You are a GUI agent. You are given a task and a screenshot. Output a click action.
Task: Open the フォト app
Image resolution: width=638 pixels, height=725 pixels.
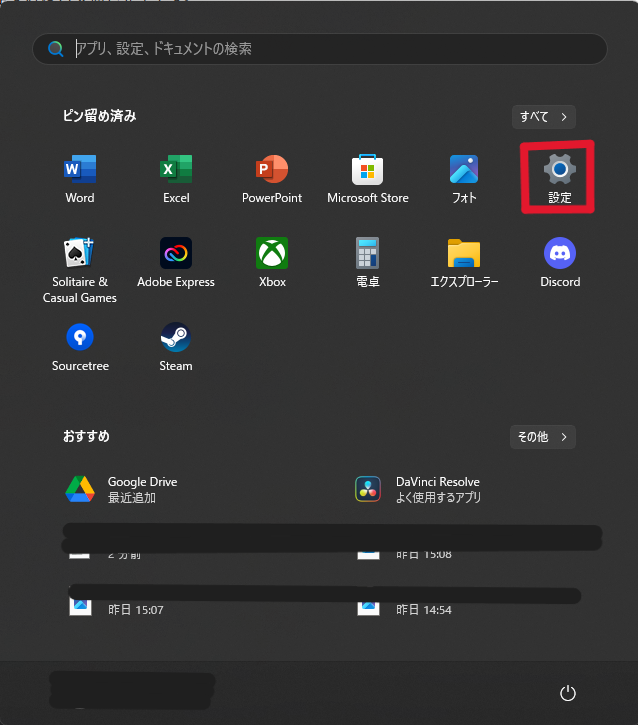pyautogui.click(x=464, y=179)
